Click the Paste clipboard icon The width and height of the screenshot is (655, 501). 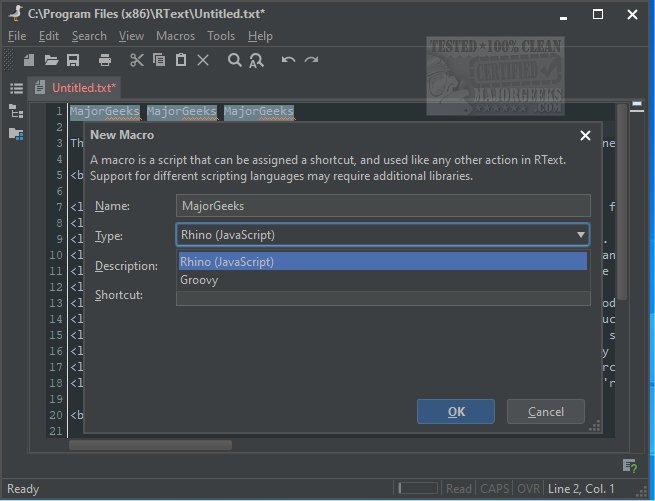point(181,60)
